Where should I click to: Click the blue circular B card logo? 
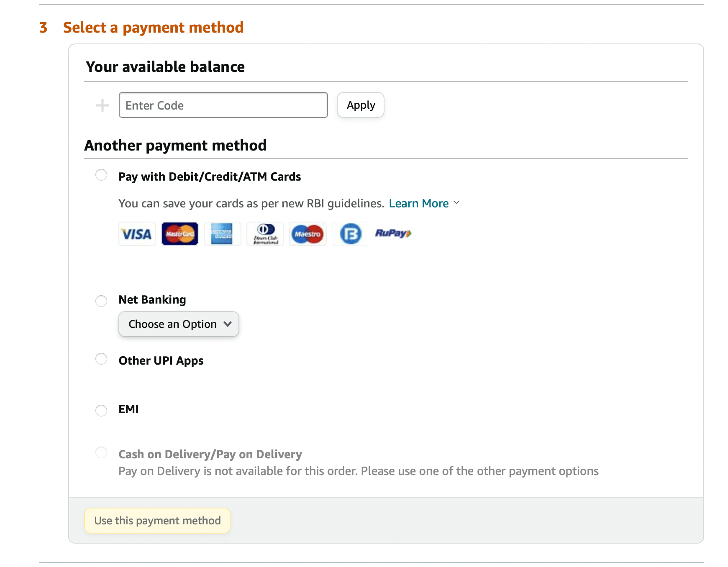click(350, 234)
